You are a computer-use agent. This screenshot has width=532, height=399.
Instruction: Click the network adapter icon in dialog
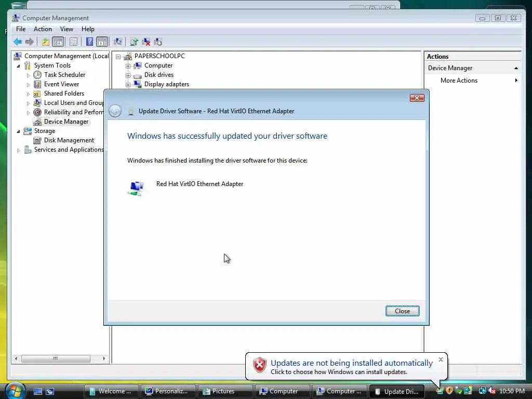pyautogui.click(x=137, y=188)
